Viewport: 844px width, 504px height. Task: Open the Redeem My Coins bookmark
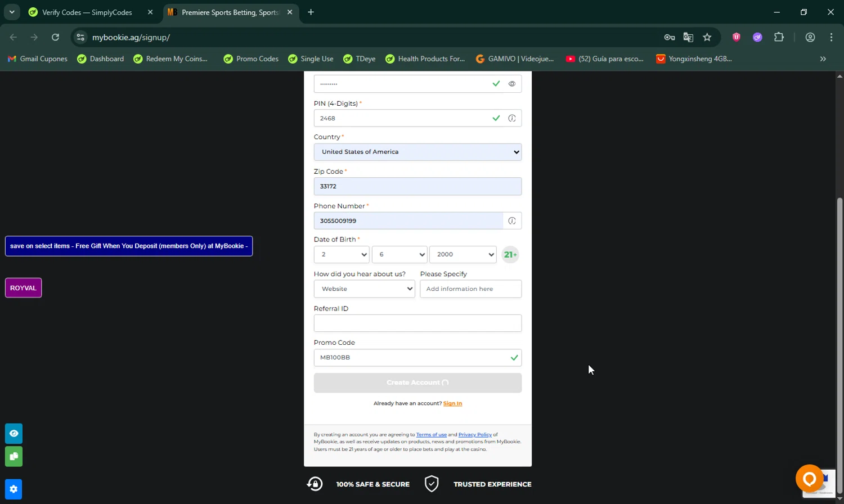point(171,58)
